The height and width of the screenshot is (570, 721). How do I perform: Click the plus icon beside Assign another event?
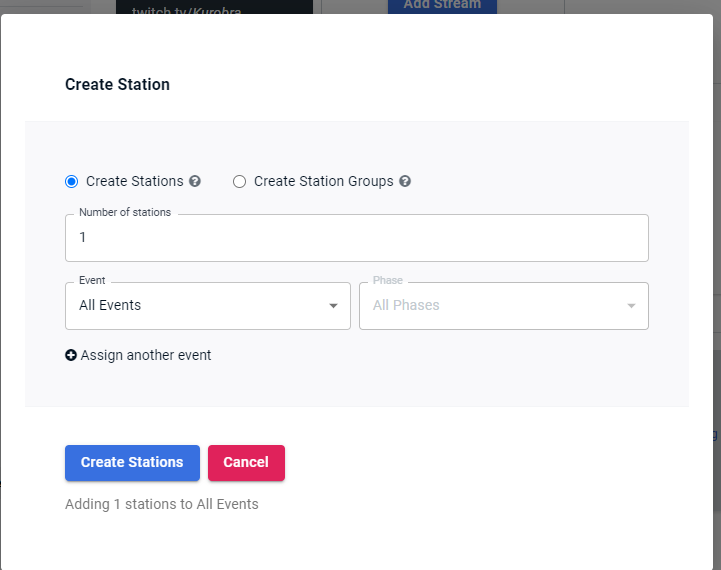tap(71, 355)
